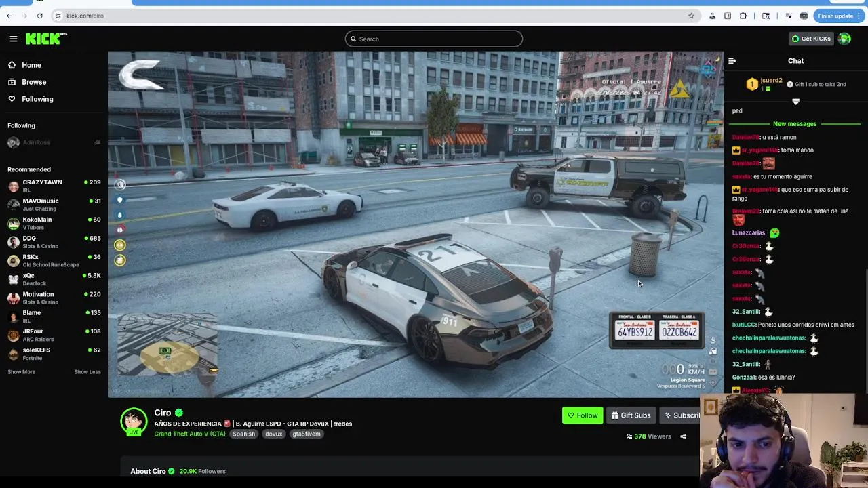
Task: Select the dovux tag
Action: pyautogui.click(x=273, y=434)
